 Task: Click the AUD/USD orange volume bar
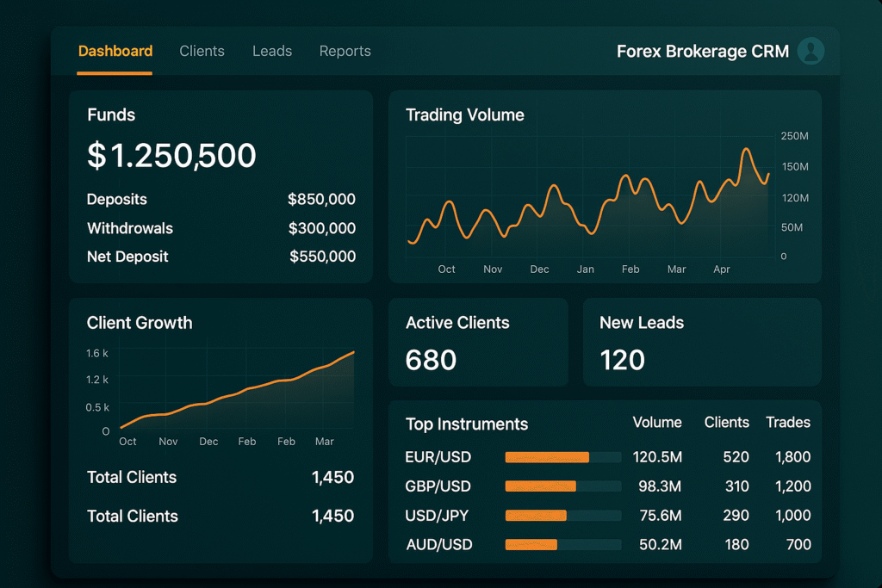(x=531, y=545)
